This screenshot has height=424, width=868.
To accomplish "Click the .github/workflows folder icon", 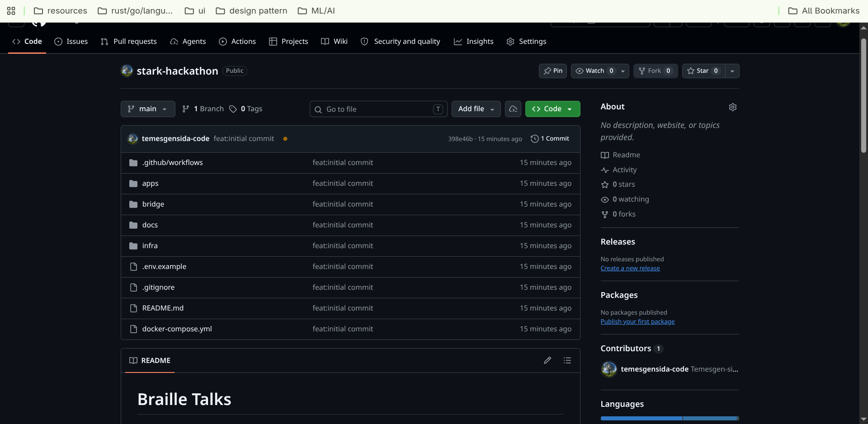I will 133,163.
